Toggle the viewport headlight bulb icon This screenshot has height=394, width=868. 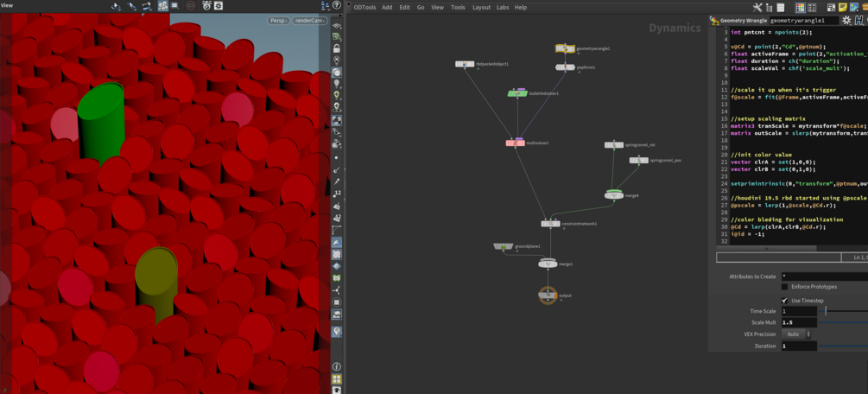pos(337,84)
